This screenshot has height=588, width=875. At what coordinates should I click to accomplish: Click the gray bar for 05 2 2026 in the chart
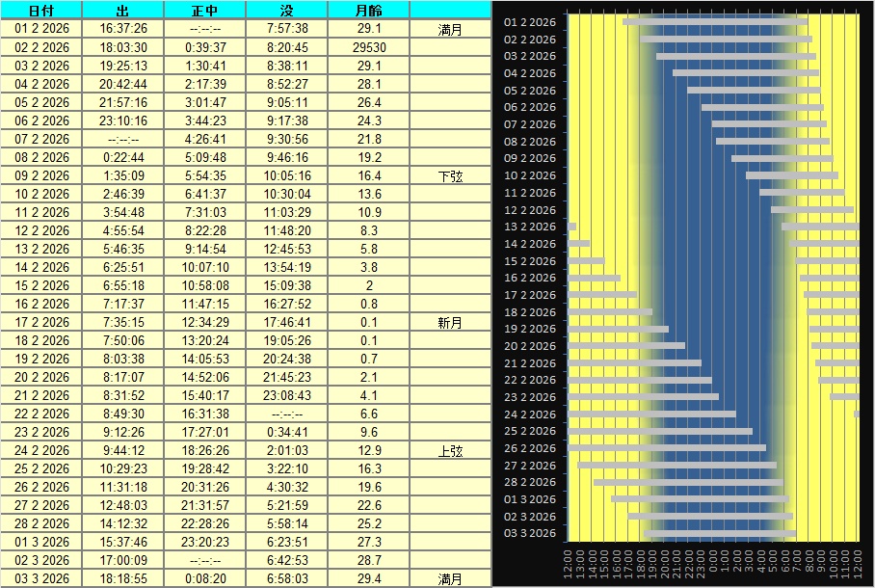[x=754, y=90]
